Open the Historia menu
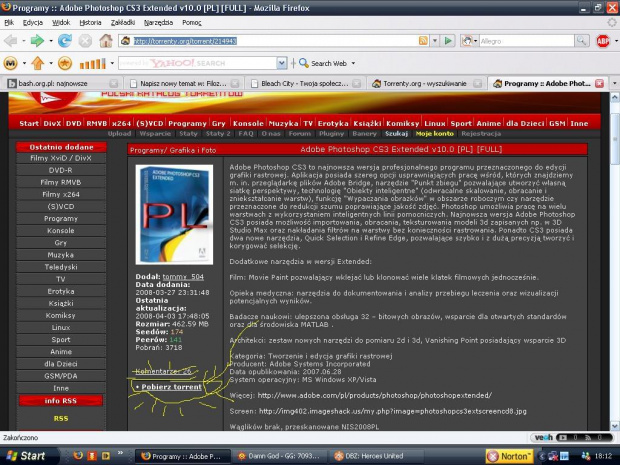 pyautogui.click(x=90, y=23)
